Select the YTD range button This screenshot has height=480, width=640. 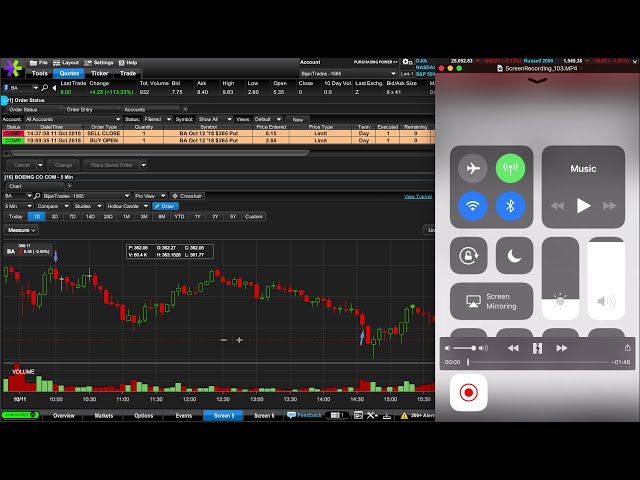[179, 217]
